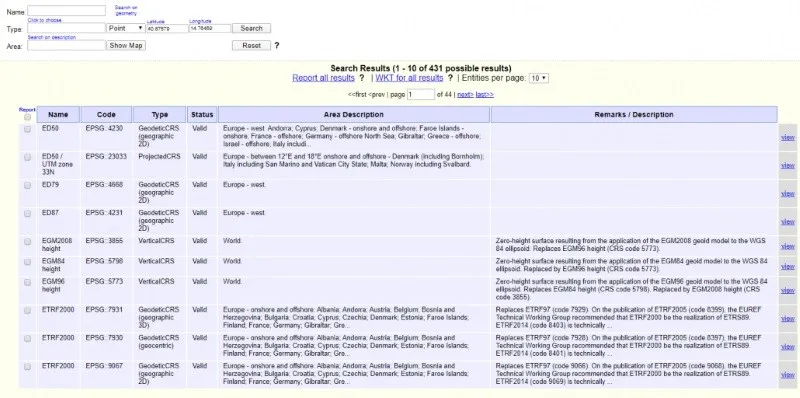Click the Reset button

pyautogui.click(x=251, y=45)
